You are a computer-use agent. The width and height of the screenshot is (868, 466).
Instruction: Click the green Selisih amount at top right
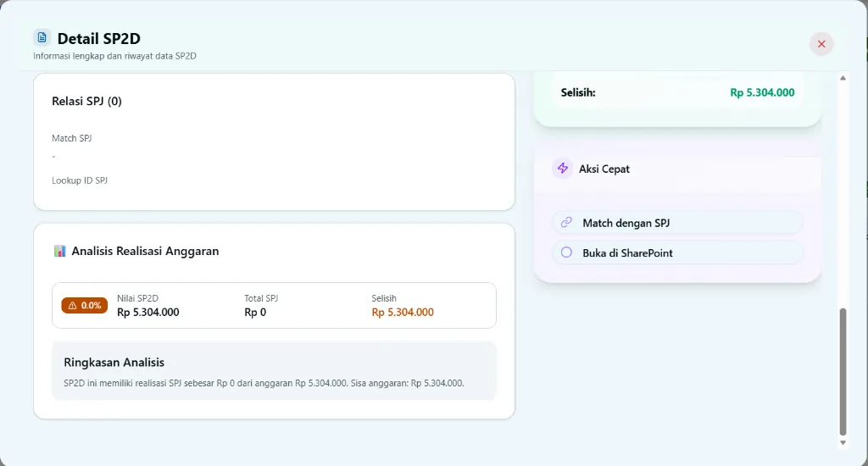pos(762,92)
